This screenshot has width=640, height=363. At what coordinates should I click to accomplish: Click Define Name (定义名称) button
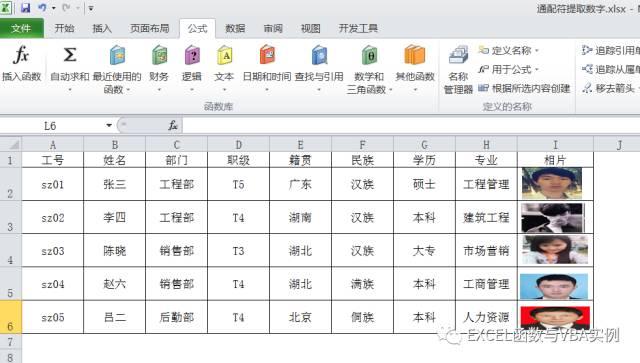[509, 50]
